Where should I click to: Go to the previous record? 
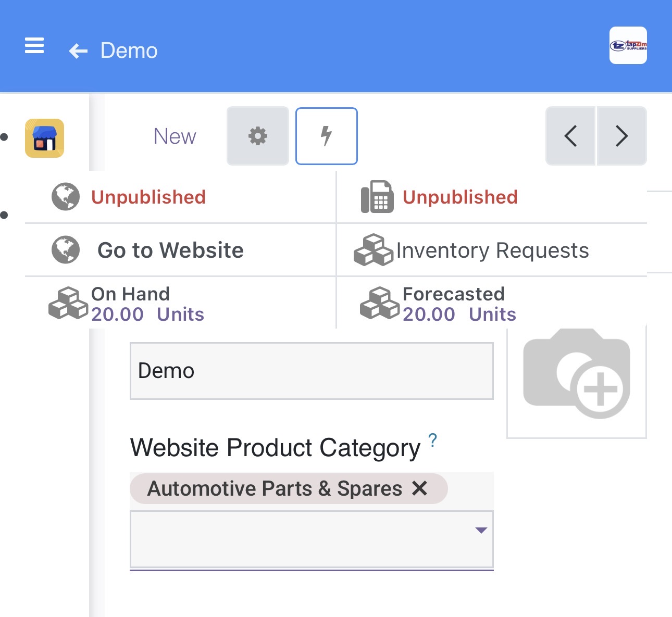[x=570, y=136]
